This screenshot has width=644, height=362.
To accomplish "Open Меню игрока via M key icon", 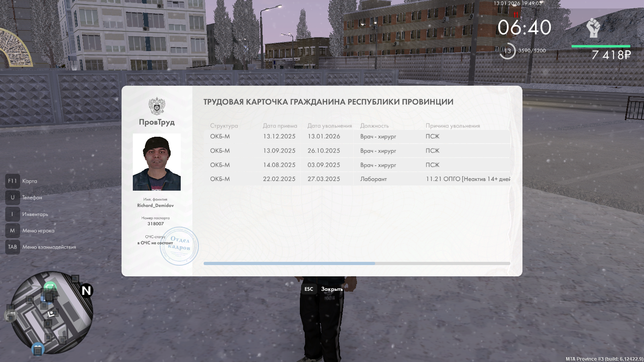I will (12, 230).
